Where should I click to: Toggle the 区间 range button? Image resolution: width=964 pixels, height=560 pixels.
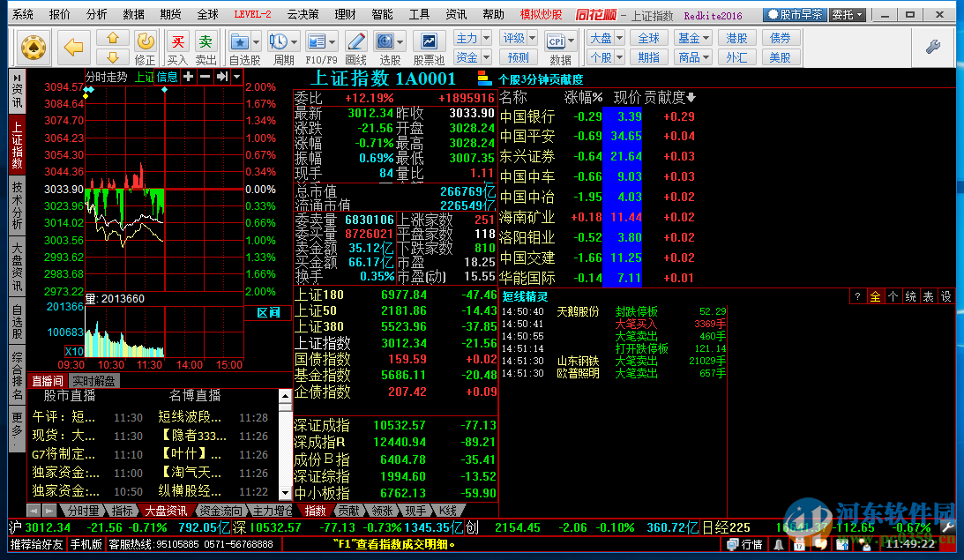tap(268, 312)
